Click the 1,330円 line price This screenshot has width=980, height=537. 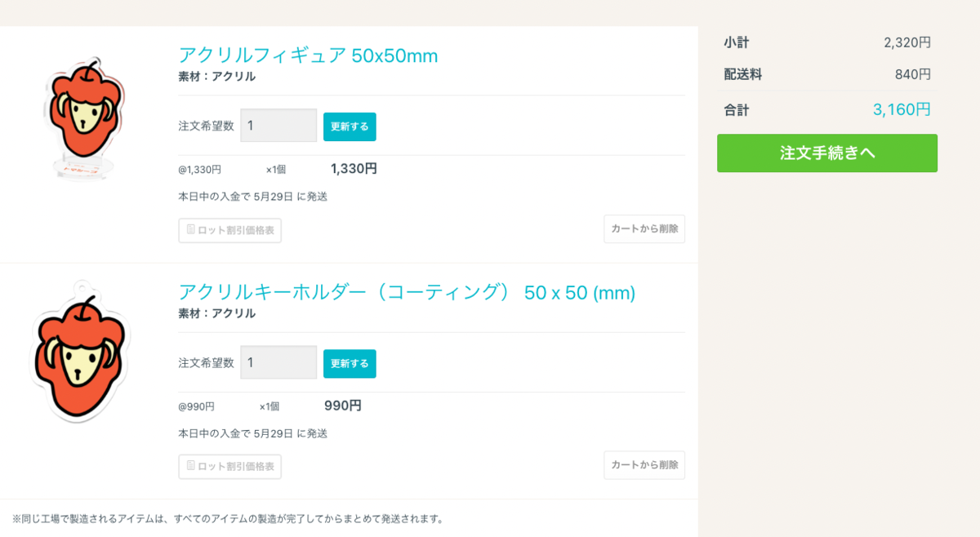[x=354, y=169]
